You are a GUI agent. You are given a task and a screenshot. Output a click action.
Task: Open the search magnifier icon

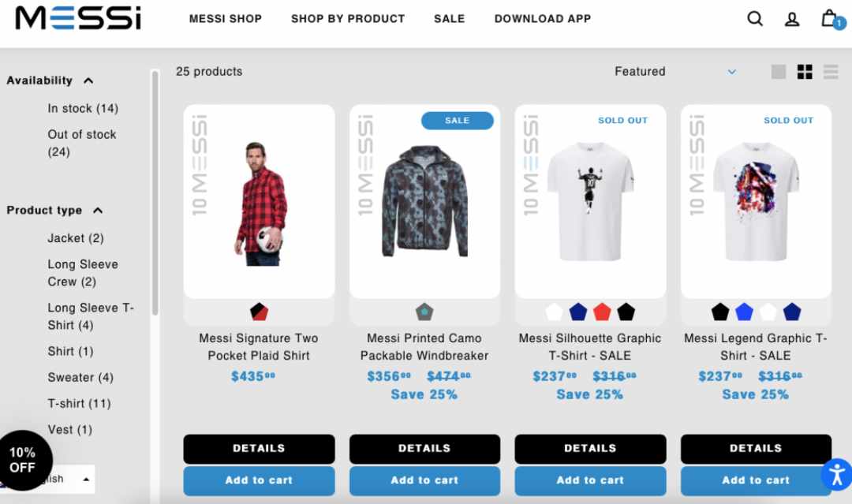coord(755,19)
